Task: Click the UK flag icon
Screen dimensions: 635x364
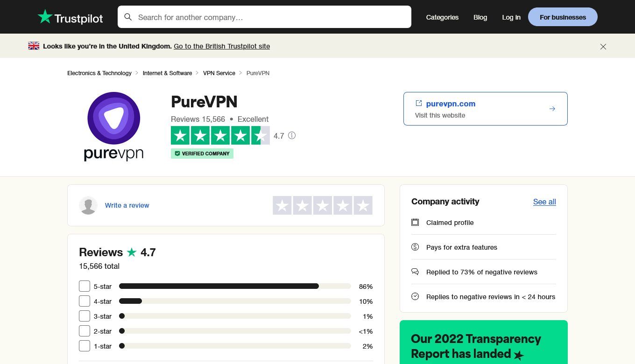Action: [x=34, y=46]
